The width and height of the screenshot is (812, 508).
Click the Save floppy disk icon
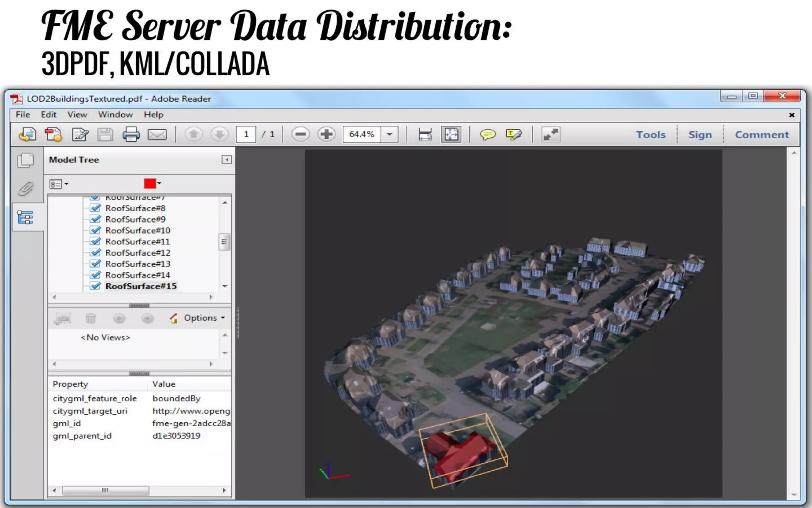point(105,135)
